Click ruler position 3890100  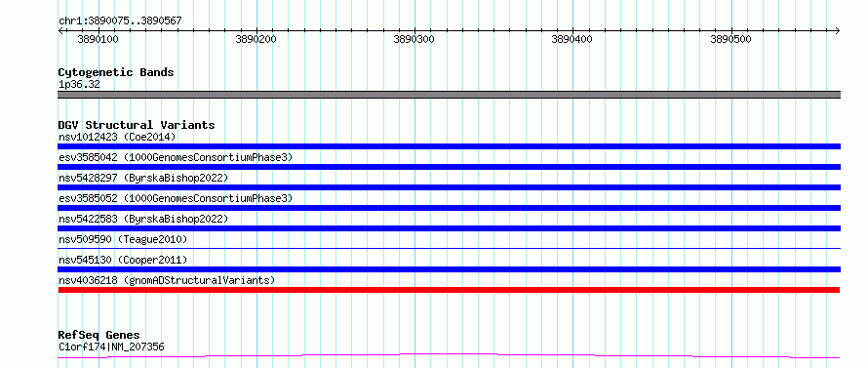pyautogui.click(x=99, y=39)
